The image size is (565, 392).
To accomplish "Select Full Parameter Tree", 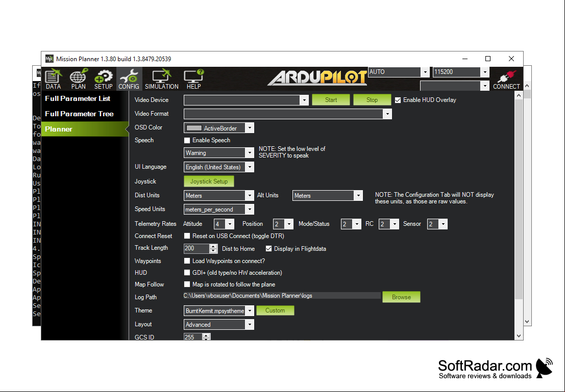I will point(79,114).
